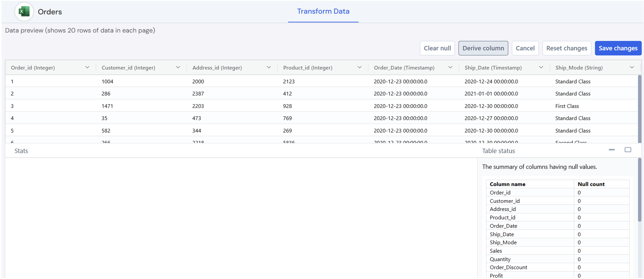Expand the Product_id column options
Image resolution: width=644 pixels, height=279 pixels.
(x=359, y=68)
